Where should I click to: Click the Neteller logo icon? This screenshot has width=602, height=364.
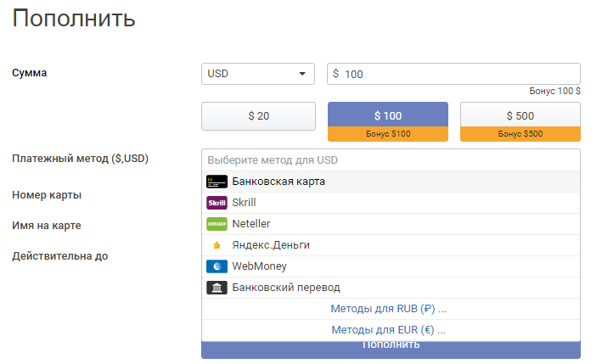217,224
